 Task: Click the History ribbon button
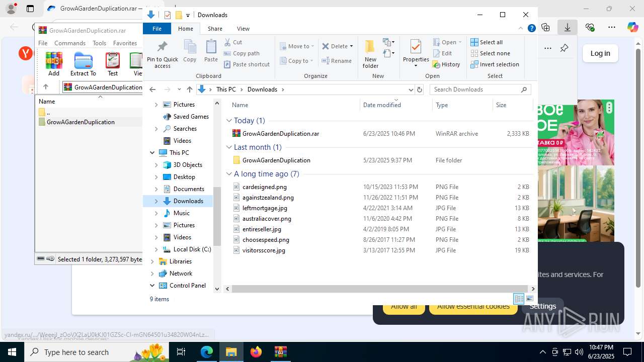pyautogui.click(x=447, y=64)
